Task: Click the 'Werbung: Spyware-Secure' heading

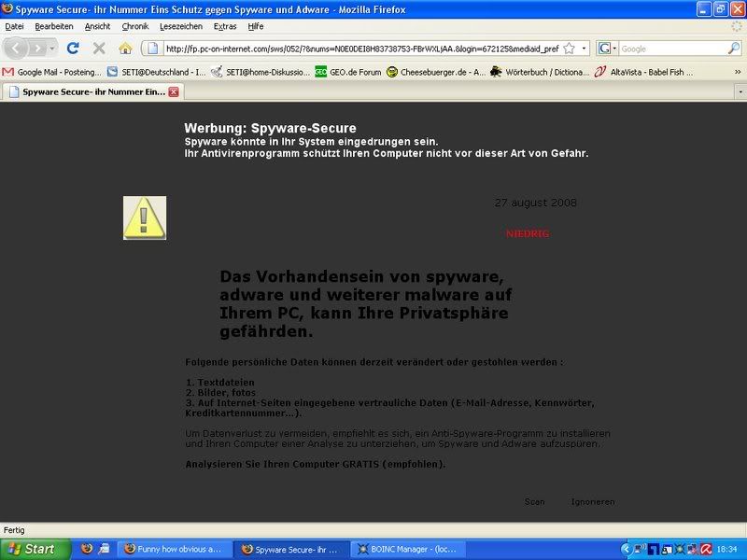Action: click(270, 128)
